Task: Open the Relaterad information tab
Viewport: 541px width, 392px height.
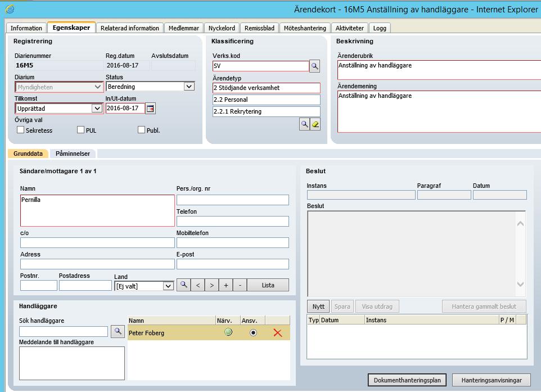Action: click(x=130, y=28)
